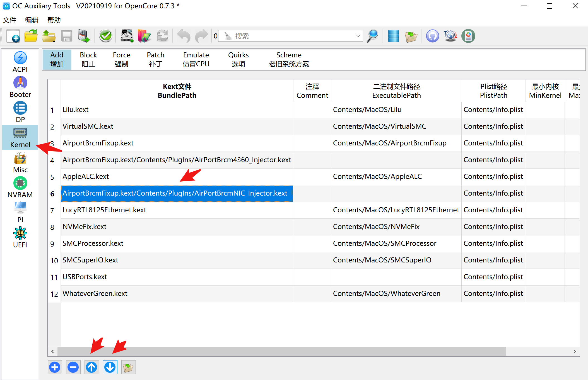Open the Booter sidebar section
Screen dimensions: 588x380
(20, 87)
